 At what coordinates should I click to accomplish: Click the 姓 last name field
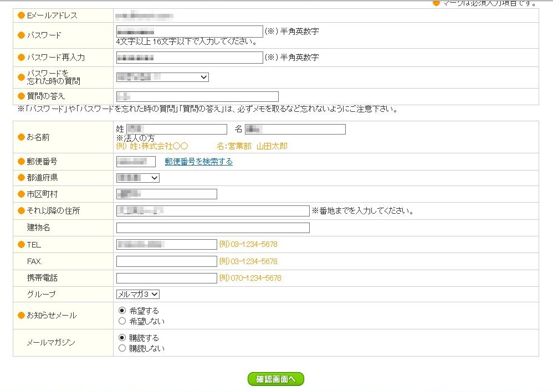point(177,129)
